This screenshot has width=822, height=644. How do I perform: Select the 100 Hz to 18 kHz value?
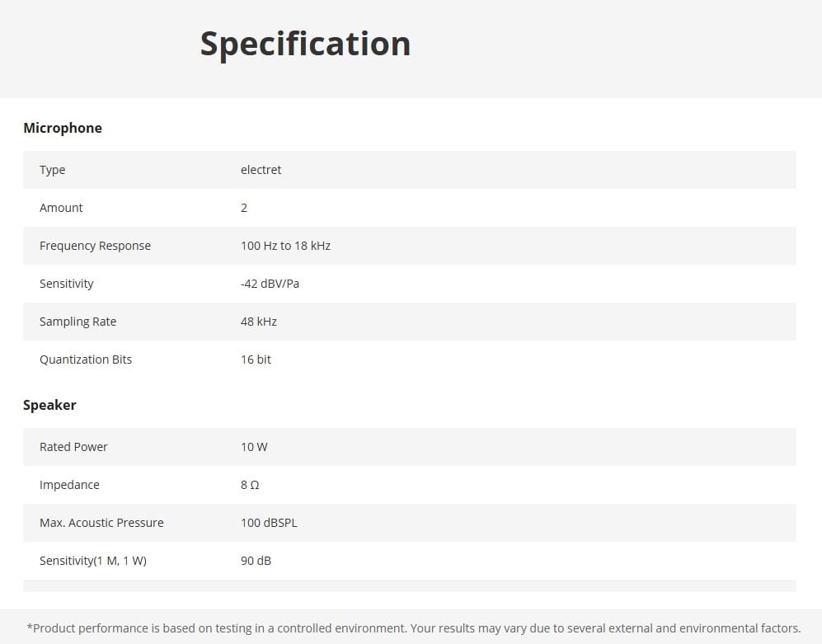tap(286, 246)
